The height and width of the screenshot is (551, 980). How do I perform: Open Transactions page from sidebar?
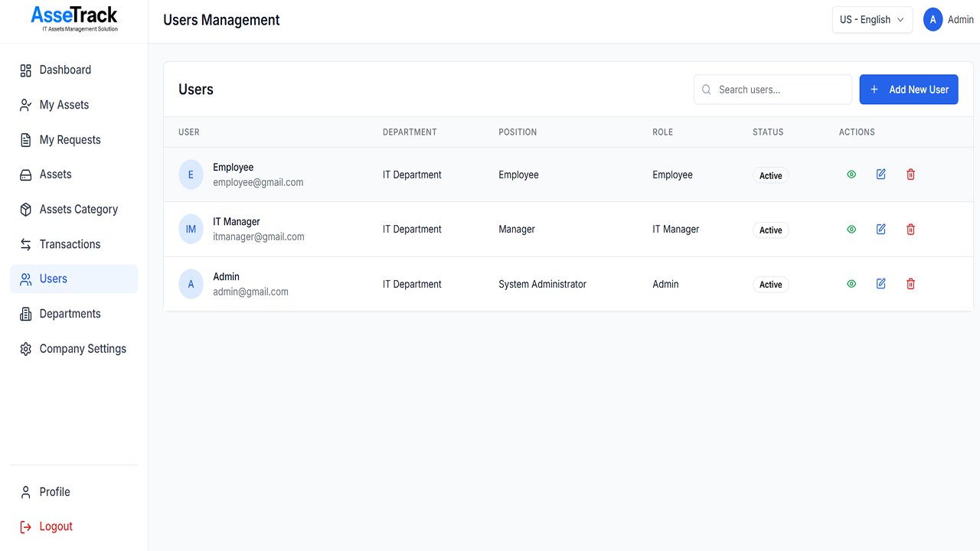click(x=70, y=244)
